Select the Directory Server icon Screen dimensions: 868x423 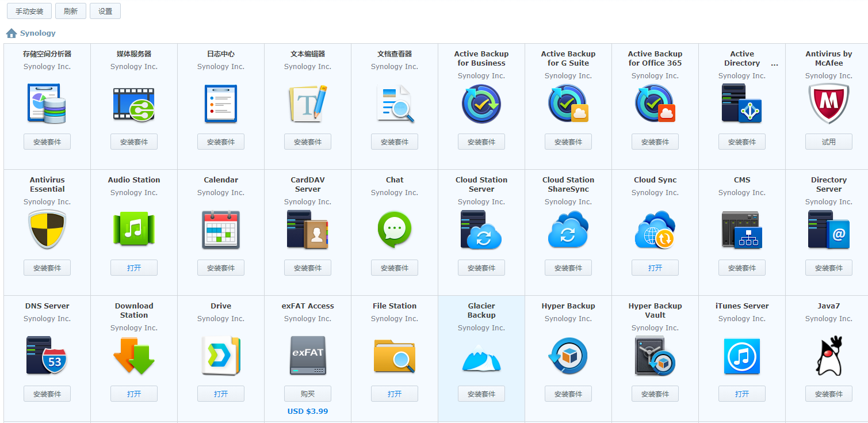point(829,230)
